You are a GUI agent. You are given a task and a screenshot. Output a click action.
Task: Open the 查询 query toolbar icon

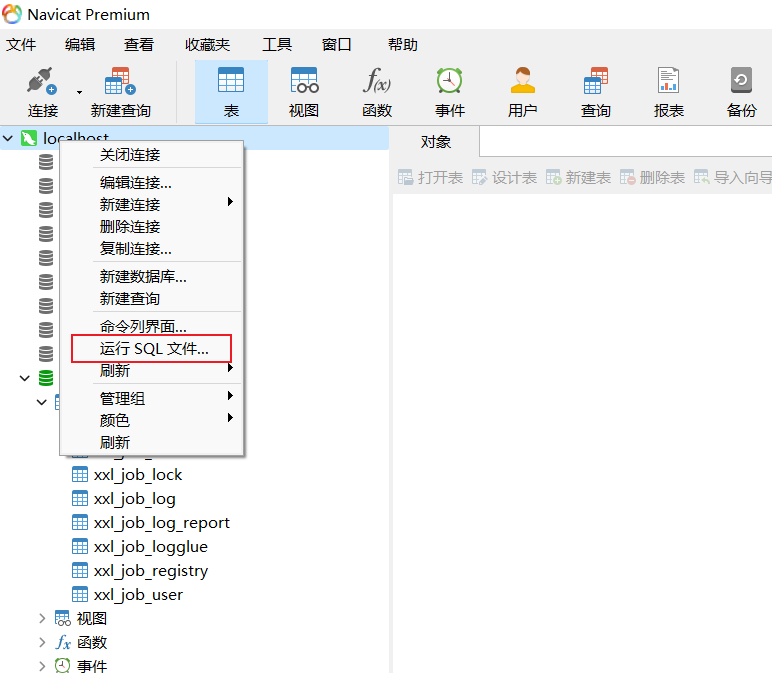click(596, 80)
